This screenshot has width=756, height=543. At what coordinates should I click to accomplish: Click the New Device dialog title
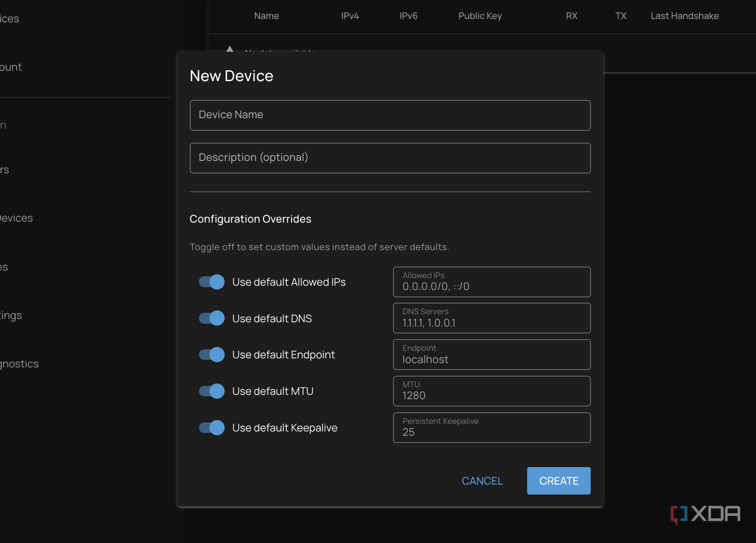click(232, 76)
